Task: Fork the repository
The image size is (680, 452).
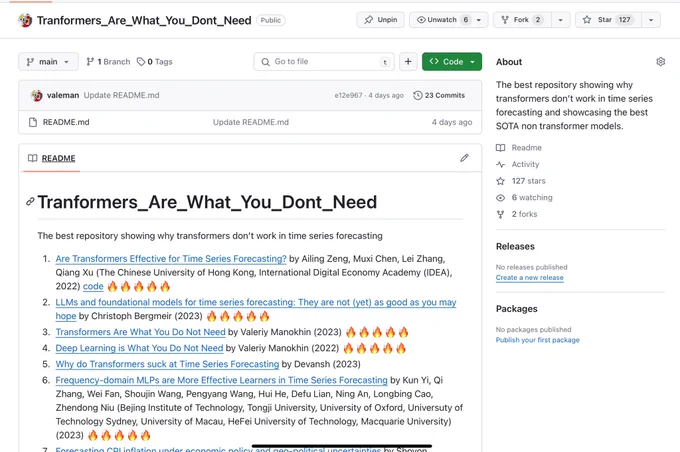Action: (522, 20)
